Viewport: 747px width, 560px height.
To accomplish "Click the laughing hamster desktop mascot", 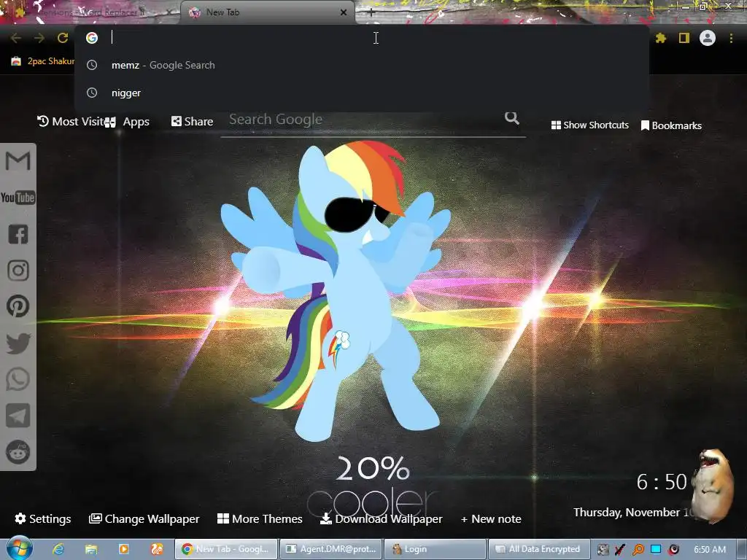I will point(713,486).
